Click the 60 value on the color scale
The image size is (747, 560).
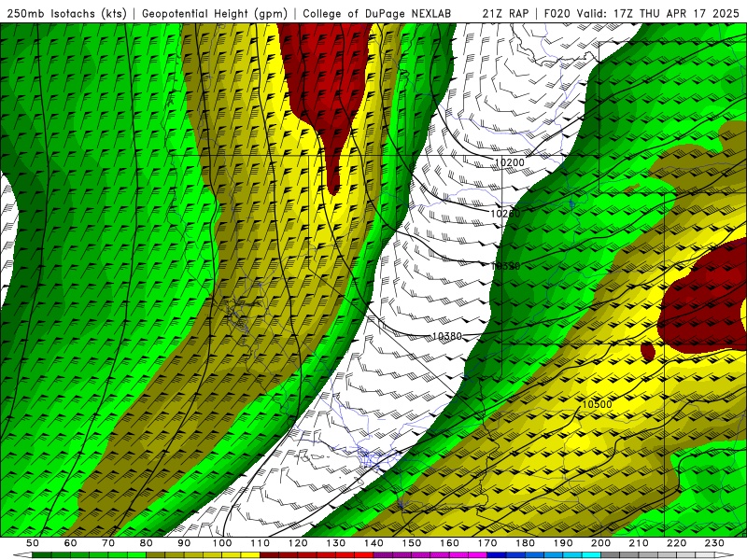pos(70,543)
